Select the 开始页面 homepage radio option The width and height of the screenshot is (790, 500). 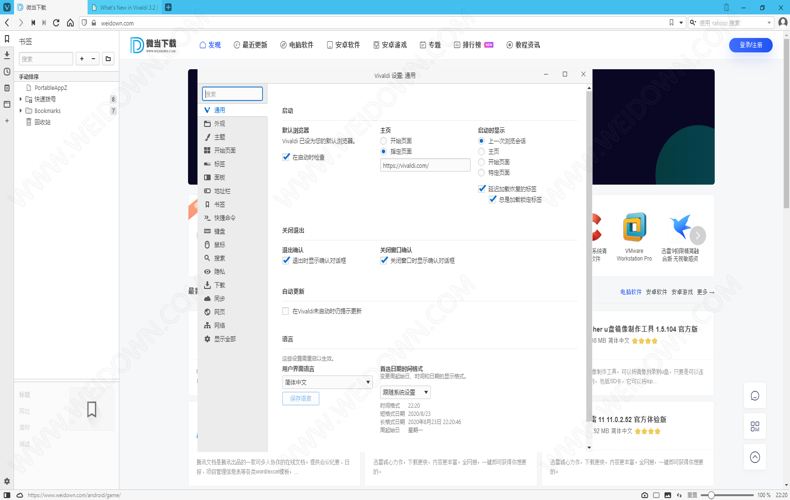384,141
